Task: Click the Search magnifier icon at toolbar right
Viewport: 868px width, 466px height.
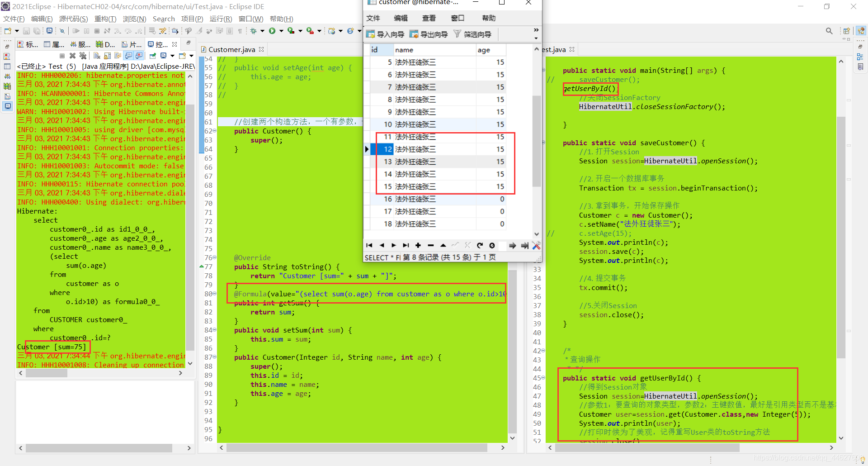Action: pyautogui.click(x=829, y=31)
